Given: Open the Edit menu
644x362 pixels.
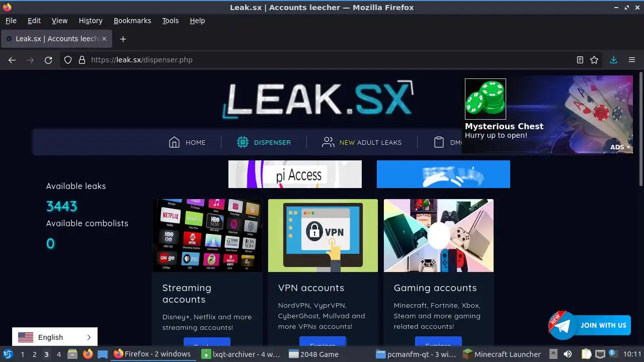Looking at the screenshot, I should tap(34, 21).
